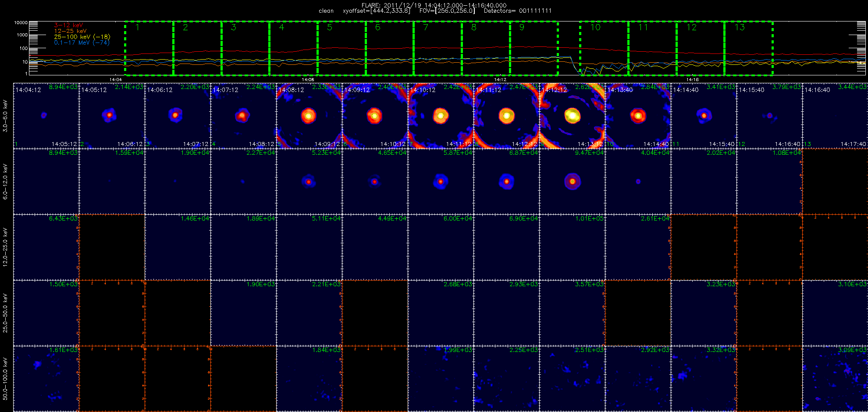868x412 pixels.
Task: Open the 6-12 keV image labeled 9.47E+04
Action: click(572, 181)
